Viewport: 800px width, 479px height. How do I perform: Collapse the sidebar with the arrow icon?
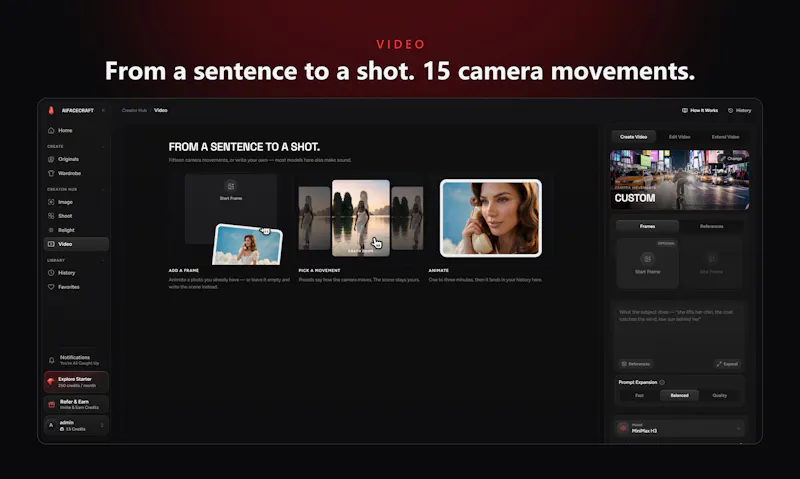coord(103,110)
